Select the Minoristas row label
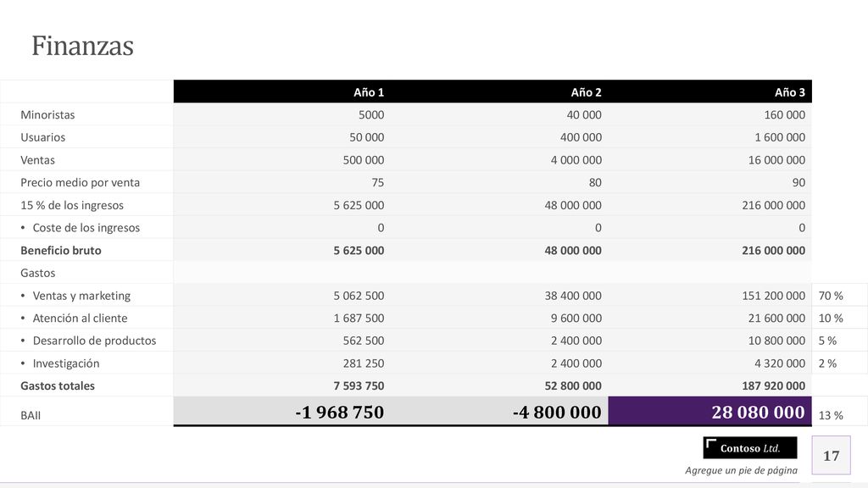868x488 pixels. pos(47,115)
